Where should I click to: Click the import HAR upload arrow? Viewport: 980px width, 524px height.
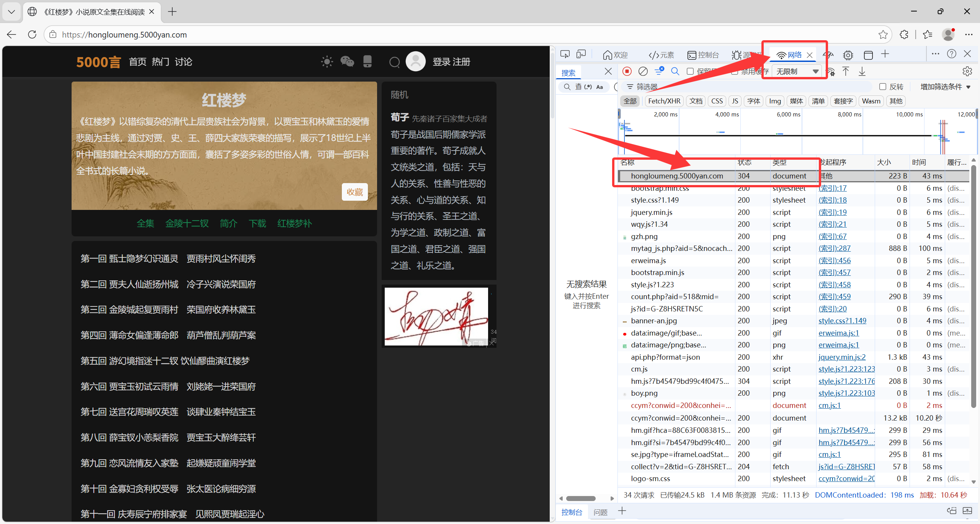click(x=846, y=71)
